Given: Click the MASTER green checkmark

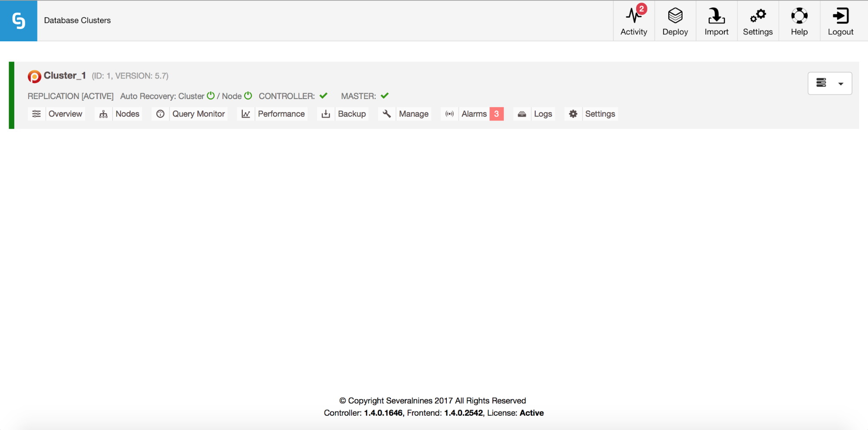Looking at the screenshot, I should [x=385, y=96].
